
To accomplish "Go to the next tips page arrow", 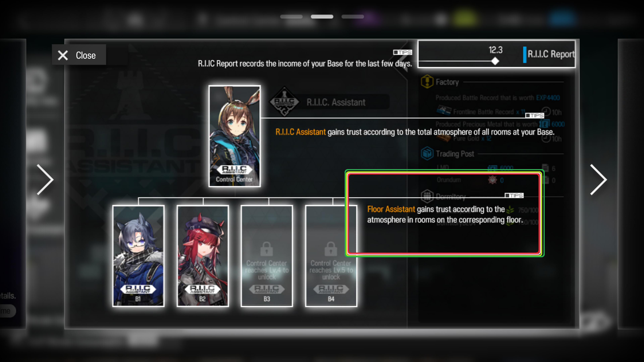I will (598, 179).
